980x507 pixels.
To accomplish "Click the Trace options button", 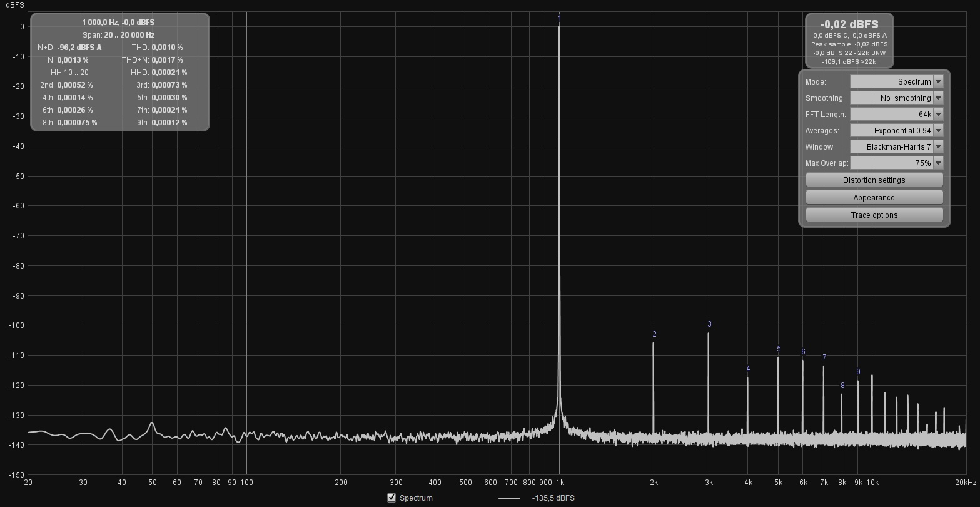I will point(874,215).
